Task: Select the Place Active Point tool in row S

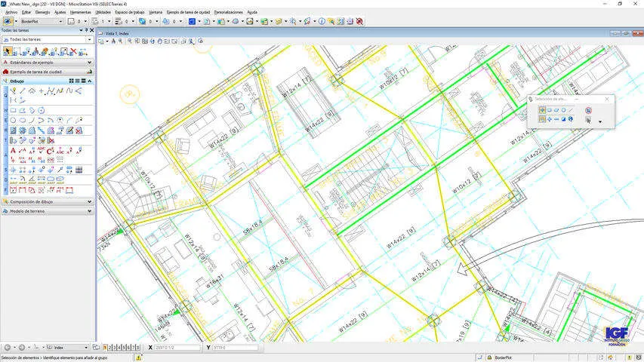Action: pos(14,170)
